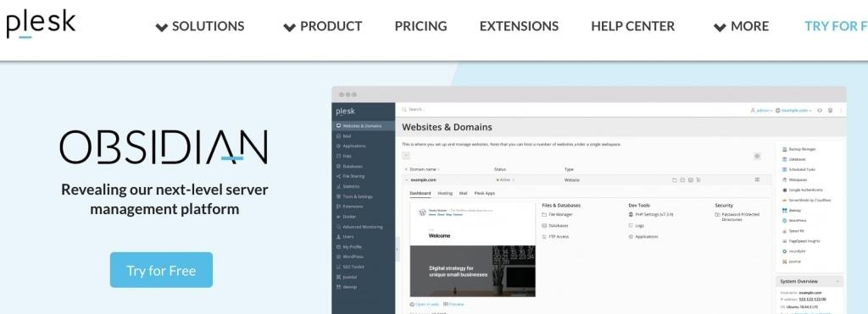Click the sidebar collapse handle of the panel
The width and height of the screenshot is (868, 314).
point(397,250)
